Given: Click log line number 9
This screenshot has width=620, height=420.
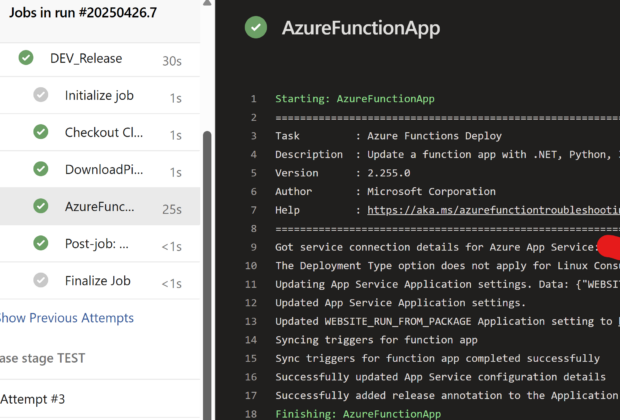Looking at the screenshot, I should coord(253,247).
